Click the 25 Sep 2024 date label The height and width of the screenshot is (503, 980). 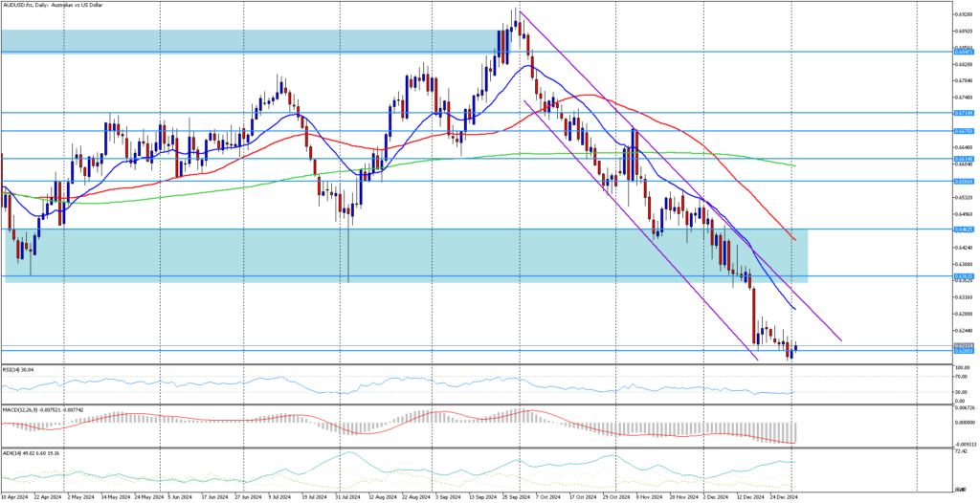pos(519,497)
